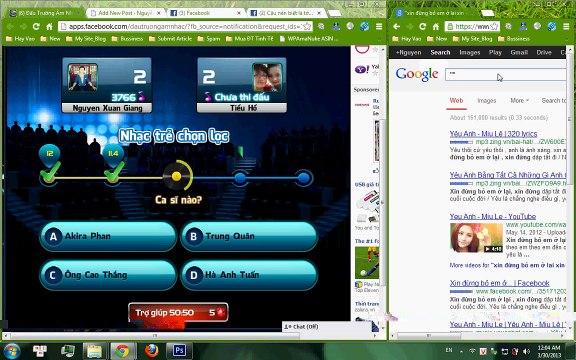
Task: Open the Google logo homepage link
Action: (417, 75)
